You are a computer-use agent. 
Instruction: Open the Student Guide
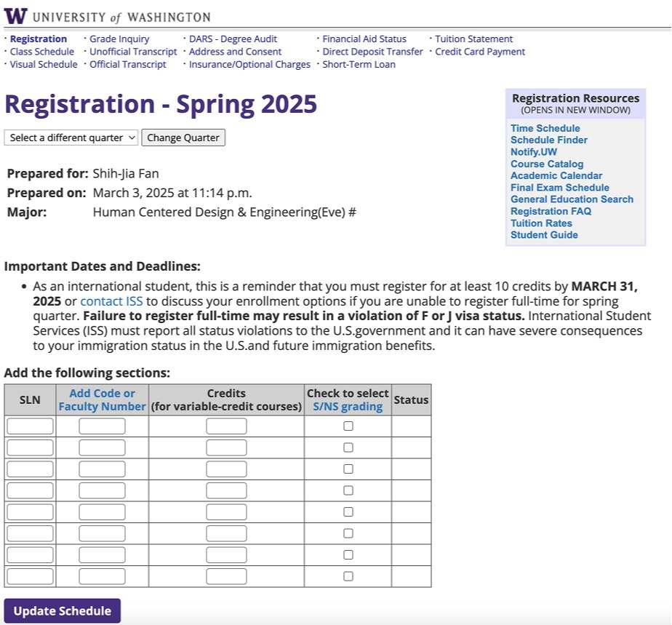pos(544,235)
